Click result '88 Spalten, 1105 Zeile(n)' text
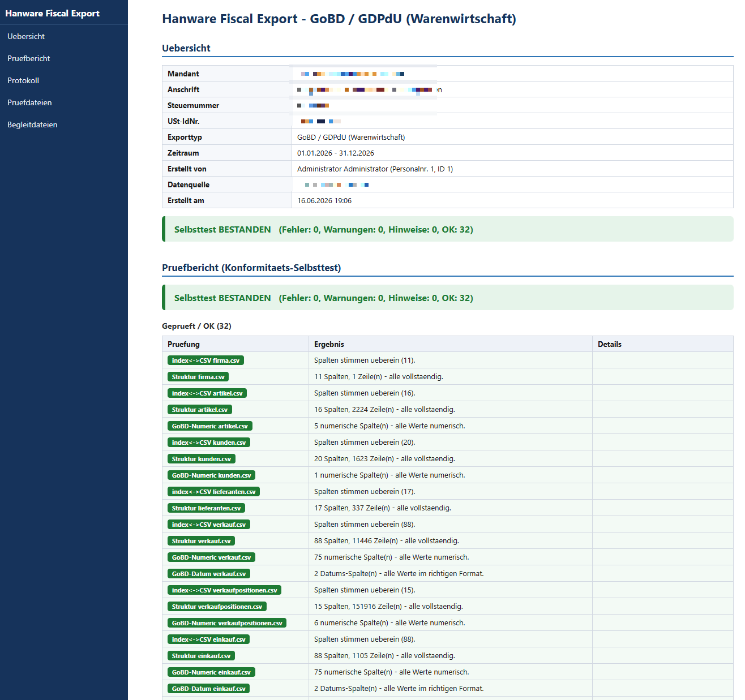The image size is (745, 700). 384,656
